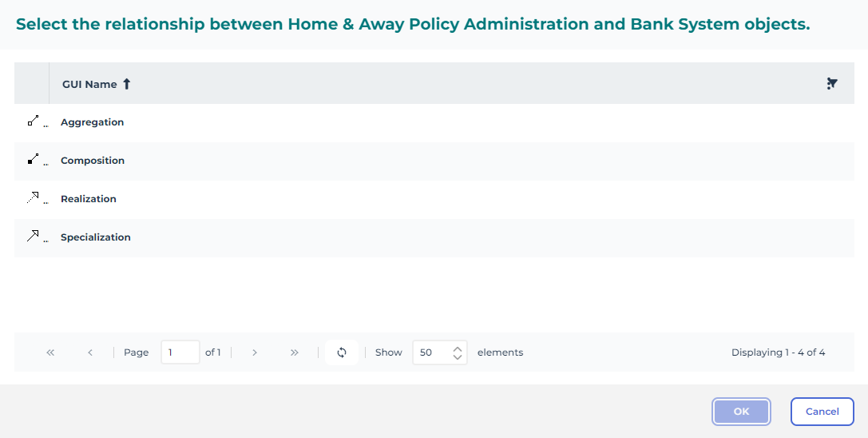Go to the last page
This screenshot has height=438, width=868.
(295, 352)
